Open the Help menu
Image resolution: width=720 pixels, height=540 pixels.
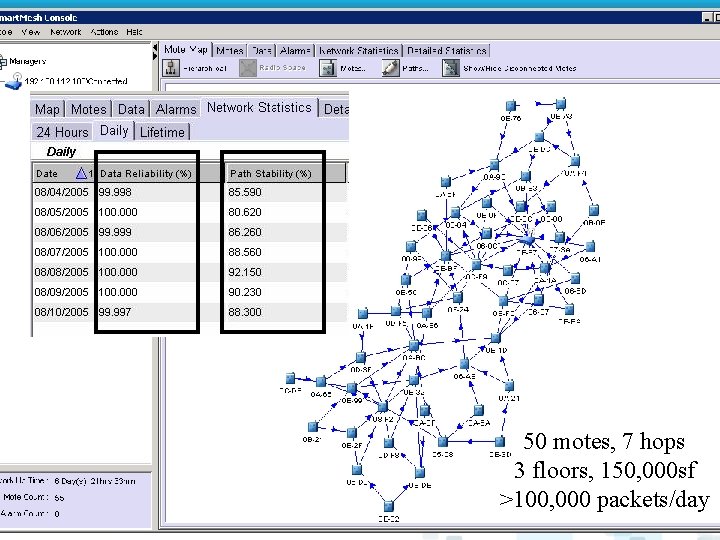pyautogui.click(x=134, y=32)
